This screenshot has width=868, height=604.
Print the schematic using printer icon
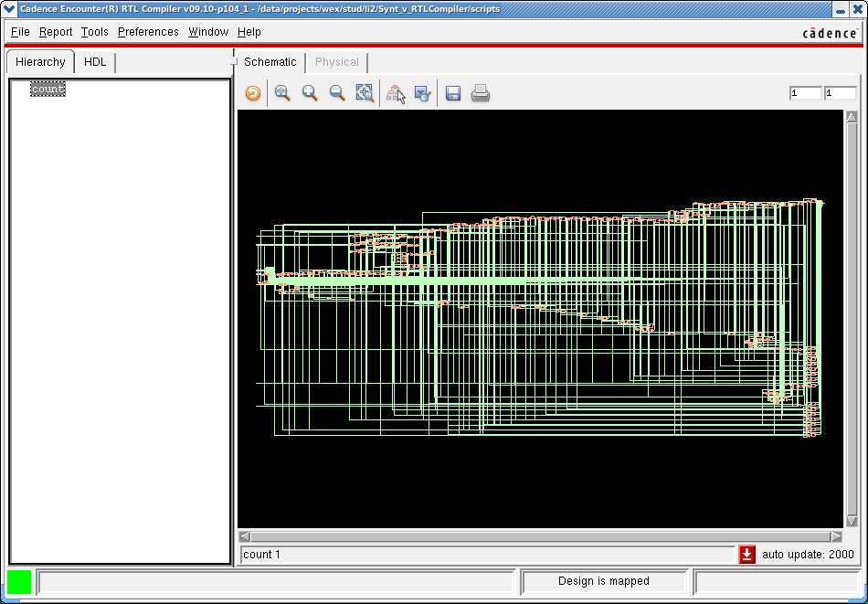(481, 93)
